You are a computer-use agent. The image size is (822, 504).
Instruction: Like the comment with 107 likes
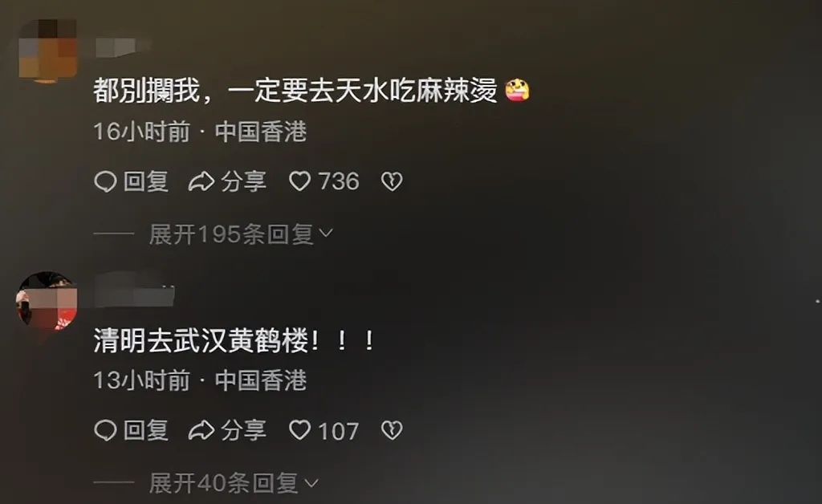[x=300, y=430]
